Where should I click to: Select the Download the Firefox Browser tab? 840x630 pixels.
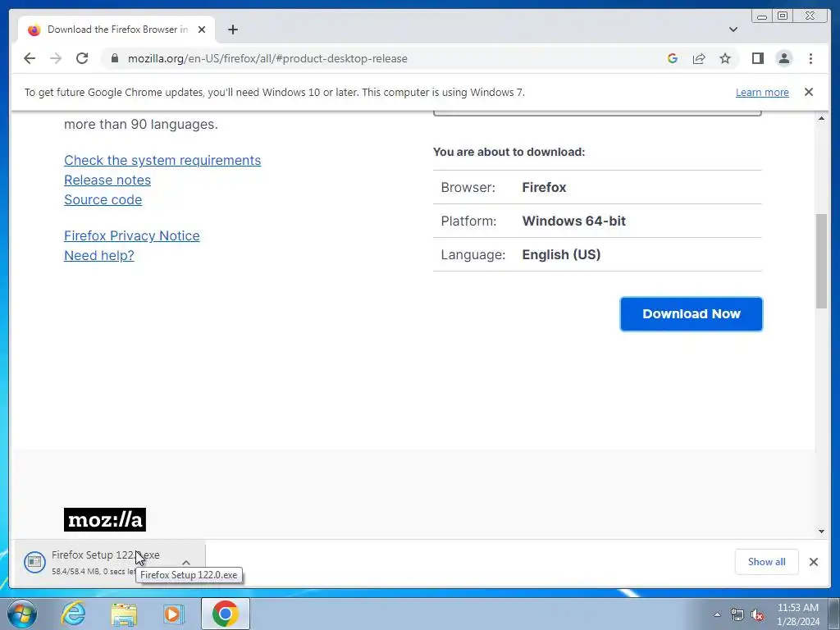116,30
